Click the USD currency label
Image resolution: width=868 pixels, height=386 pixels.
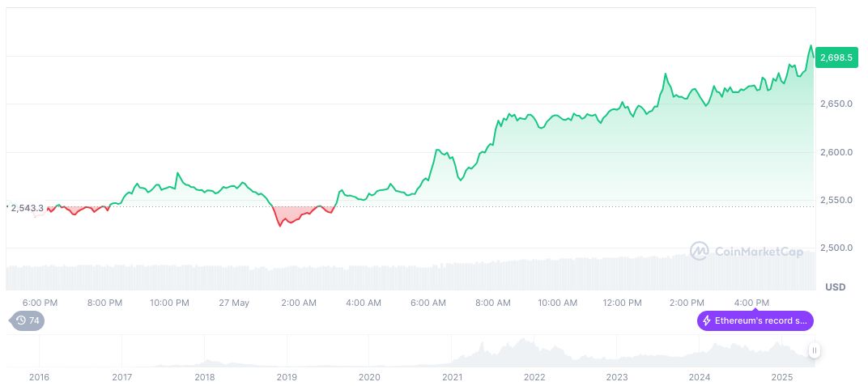835,287
